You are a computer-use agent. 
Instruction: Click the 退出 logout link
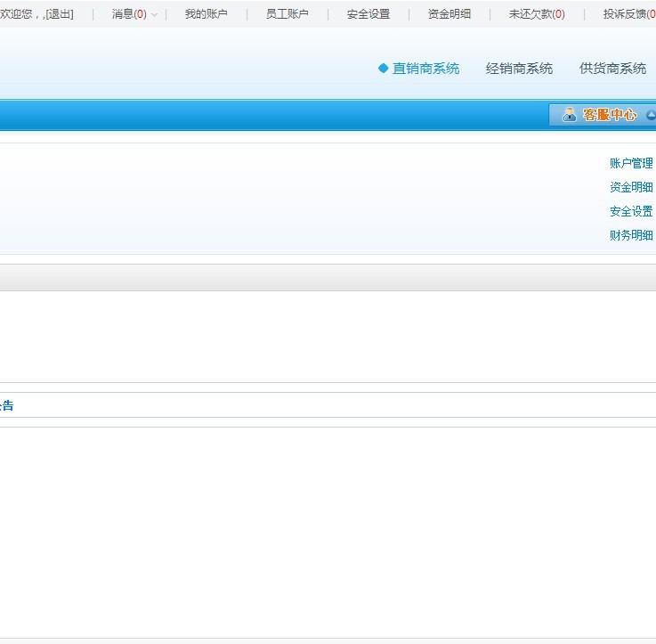tap(59, 14)
